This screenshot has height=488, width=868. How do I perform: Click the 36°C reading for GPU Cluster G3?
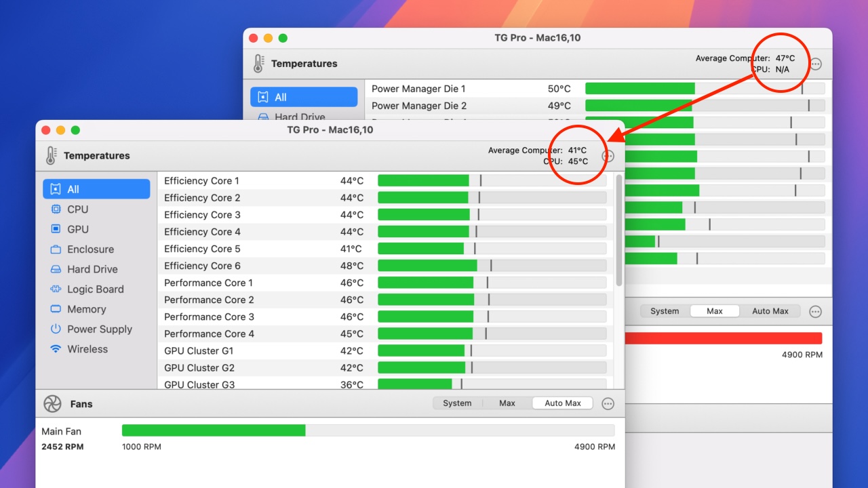point(352,384)
